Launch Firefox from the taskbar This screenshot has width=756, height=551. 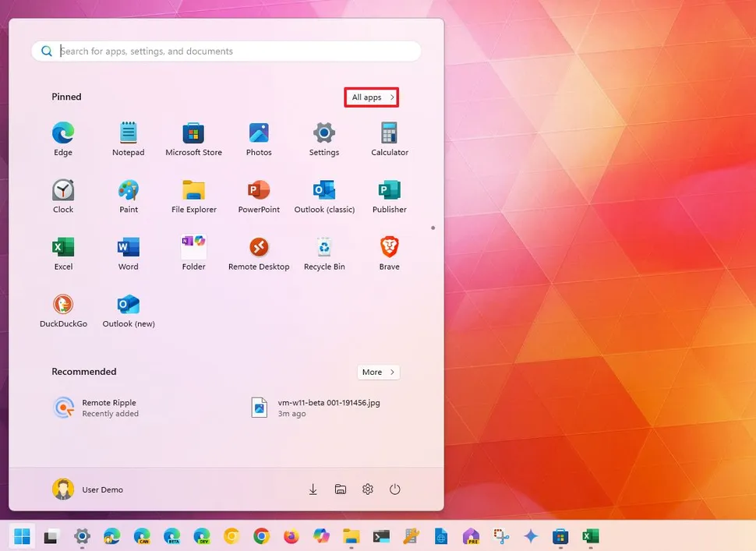pyautogui.click(x=291, y=537)
